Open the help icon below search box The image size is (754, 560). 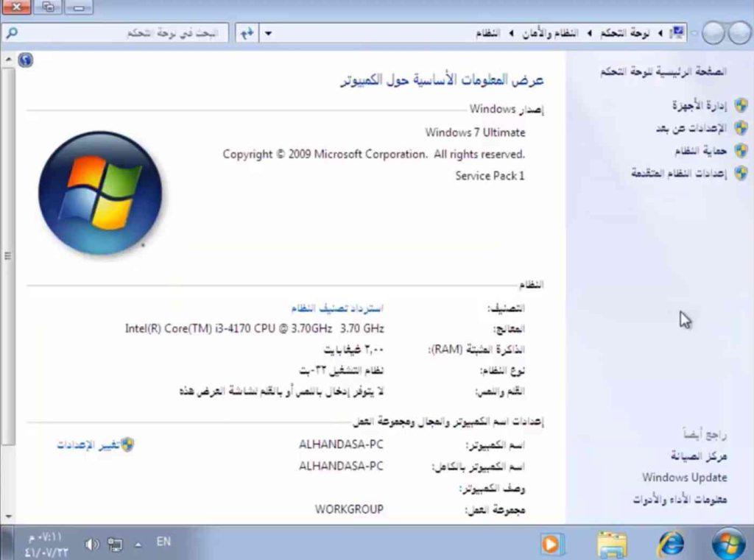point(26,60)
